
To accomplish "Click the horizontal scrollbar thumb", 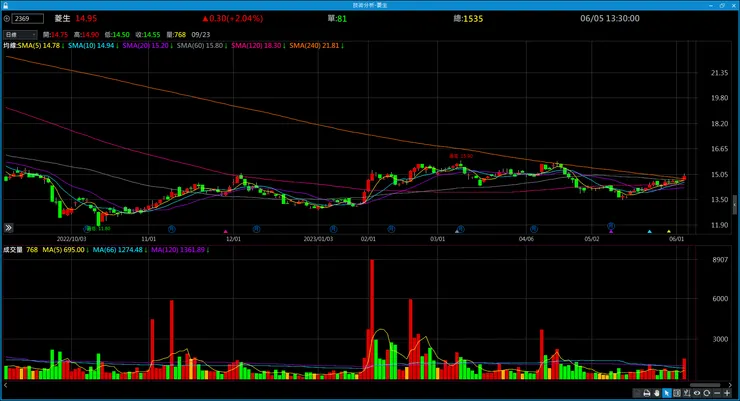I will point(705,385).
